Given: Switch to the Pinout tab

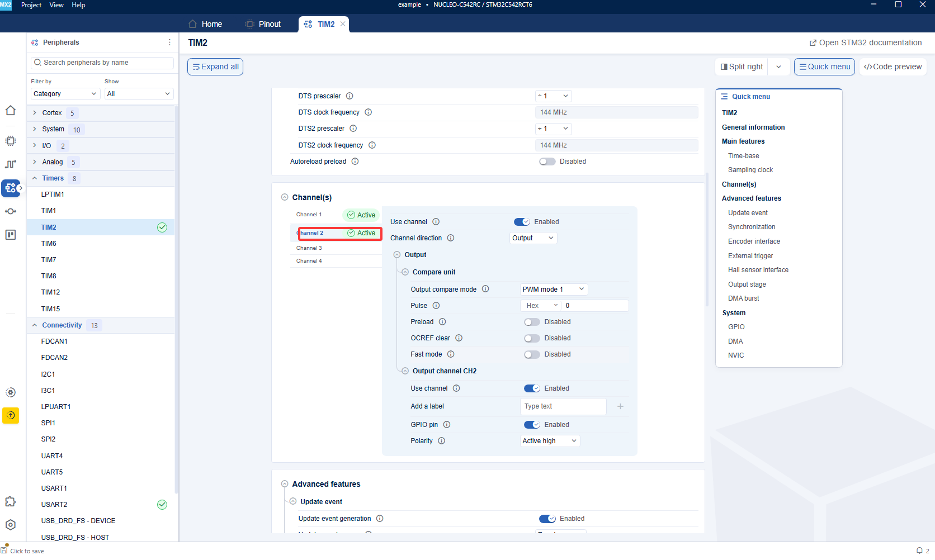Looking at the screenshot, I should point(263,24).
